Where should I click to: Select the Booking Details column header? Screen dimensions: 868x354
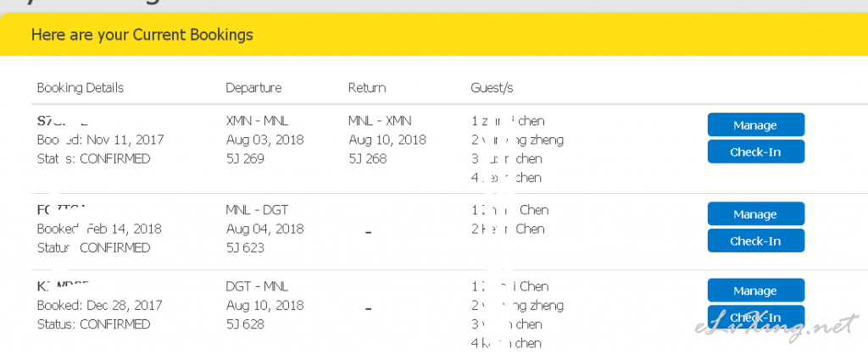tap(81, 88)
